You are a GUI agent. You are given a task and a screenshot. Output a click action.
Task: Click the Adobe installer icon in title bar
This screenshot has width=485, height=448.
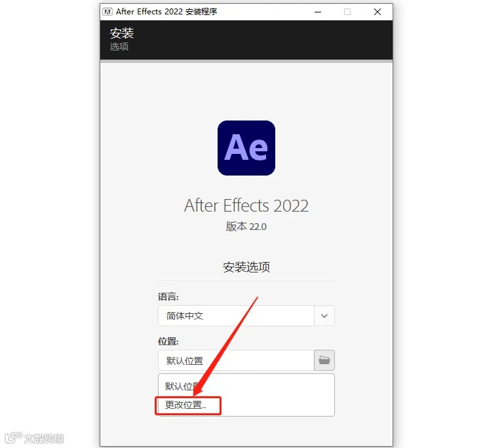107,12
